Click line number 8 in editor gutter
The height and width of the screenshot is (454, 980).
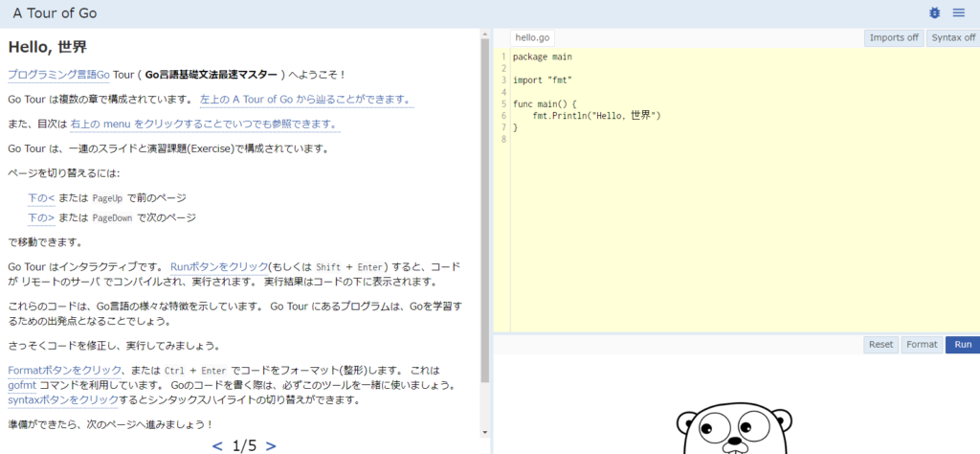tap(503, 140)
